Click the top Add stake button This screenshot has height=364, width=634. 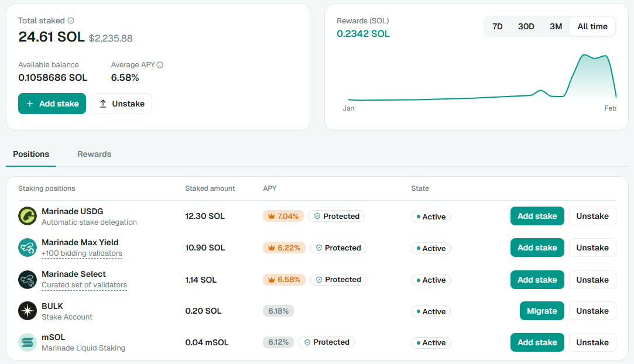52,104
